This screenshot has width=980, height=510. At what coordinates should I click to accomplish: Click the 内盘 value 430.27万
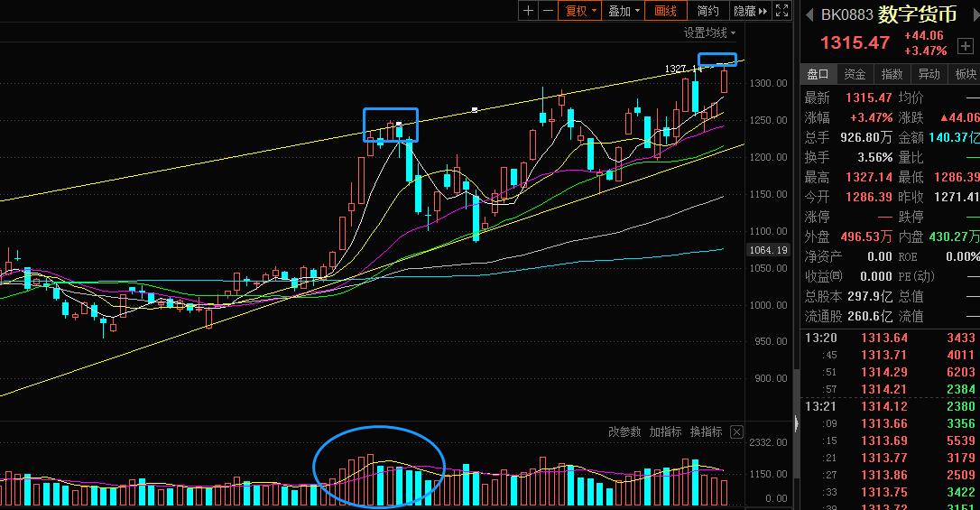coord(955,236)
